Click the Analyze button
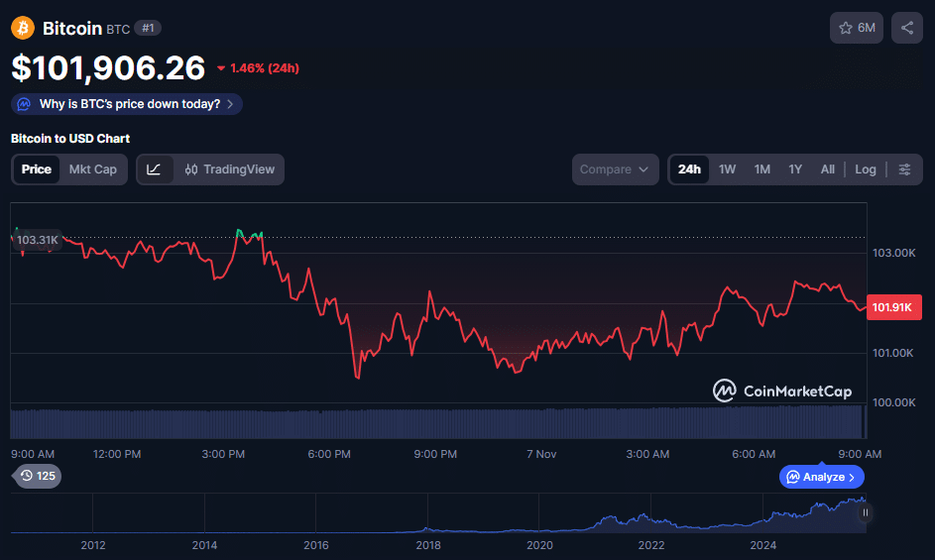Image resolution: width=935 pixels, height=560 pixels. tap(822, 477)
